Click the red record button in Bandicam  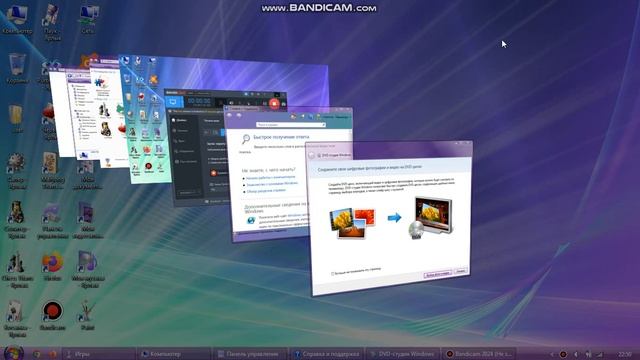pos(274,104)
